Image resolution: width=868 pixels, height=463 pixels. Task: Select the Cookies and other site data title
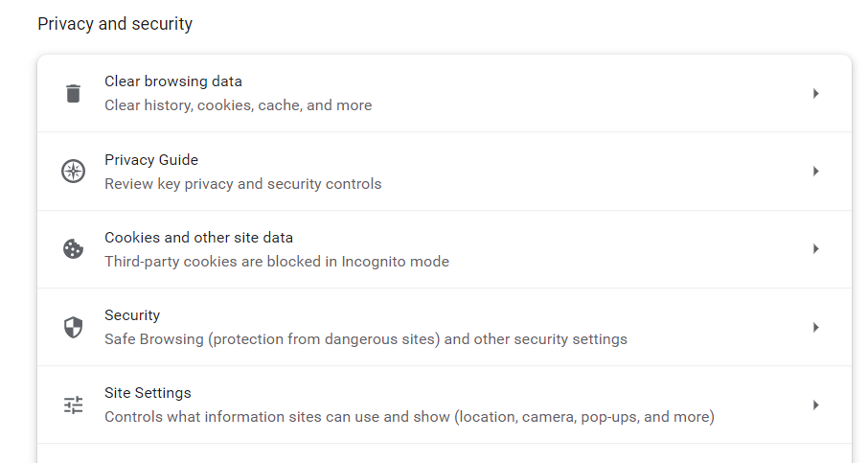(198, 237)
